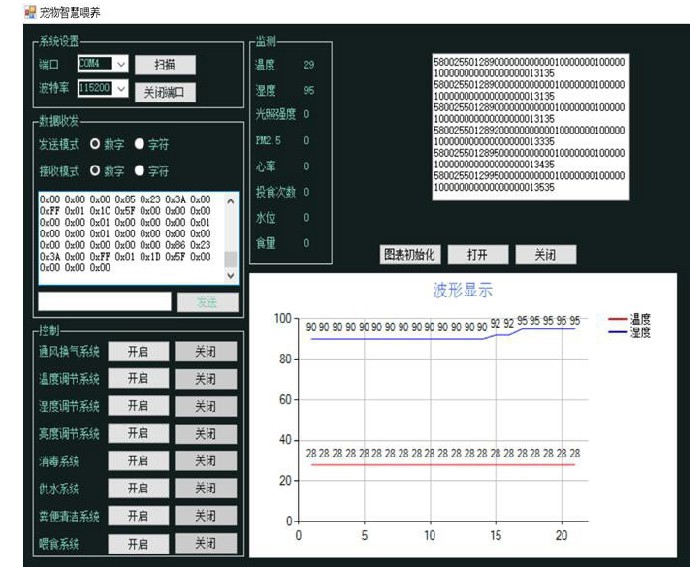The width and height of the screenshot is (690, 567).
Task: Turn off 通风换气系统 with 关闭
Action: [x=206, y=351]
